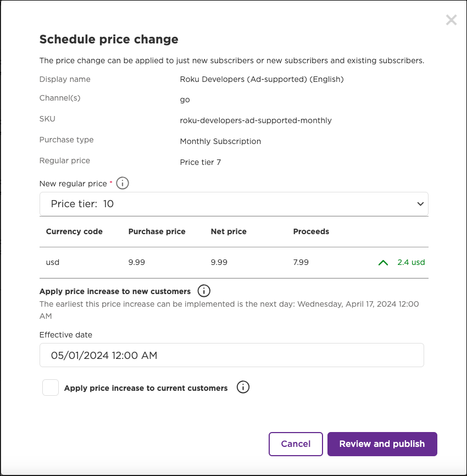The width and height of the screenshot is (467, 476).
Task: Dismiss the Schedule price change dialog
Action: [451, 20]
